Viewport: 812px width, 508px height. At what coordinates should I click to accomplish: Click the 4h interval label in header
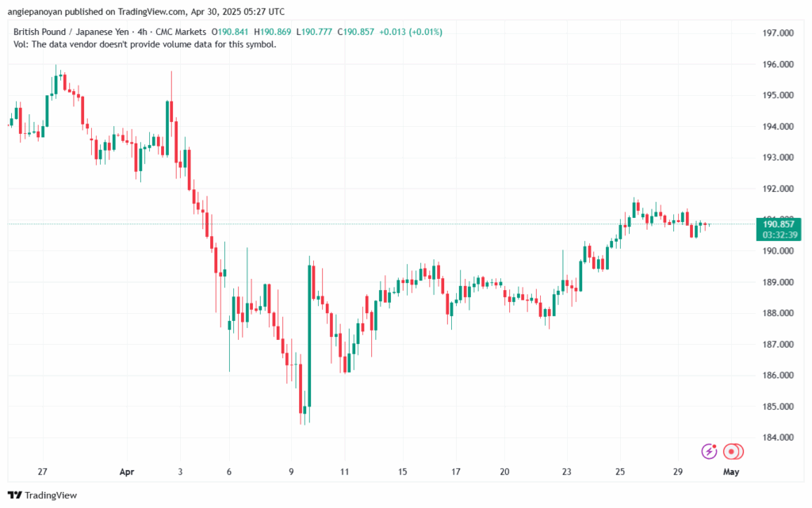click(x=142, y=32)
